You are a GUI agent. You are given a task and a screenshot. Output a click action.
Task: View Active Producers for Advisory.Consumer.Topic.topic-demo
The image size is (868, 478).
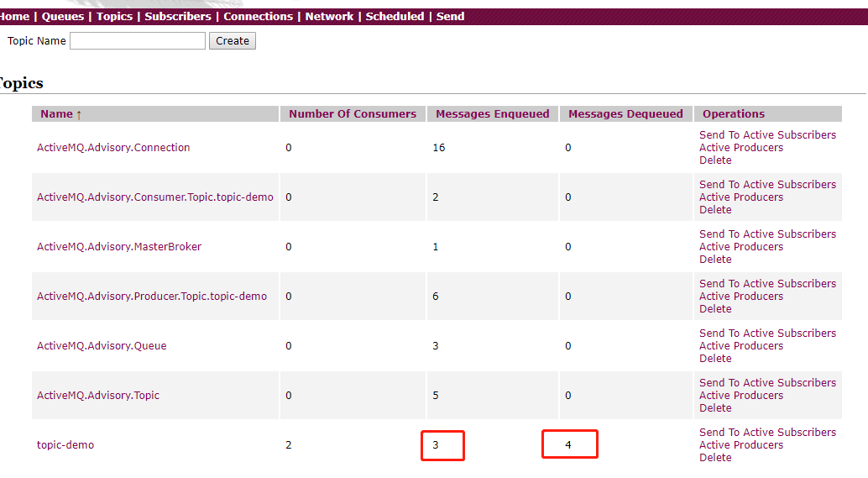click(740, 197)
